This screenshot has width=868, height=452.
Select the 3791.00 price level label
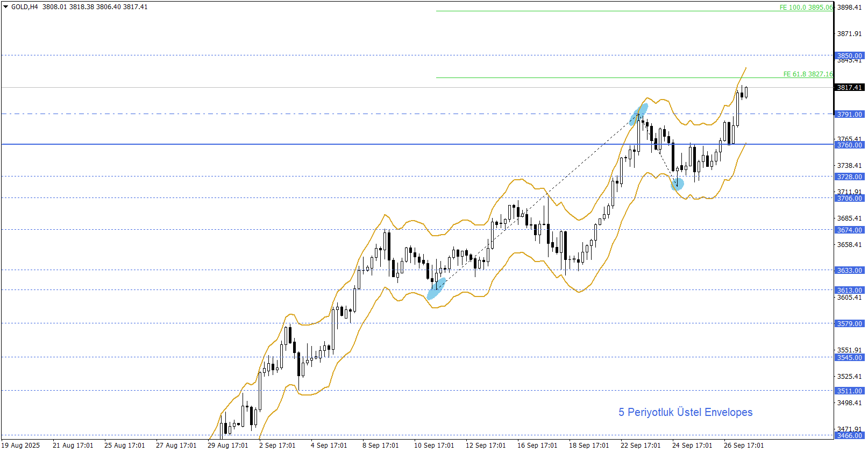point(849,115)
